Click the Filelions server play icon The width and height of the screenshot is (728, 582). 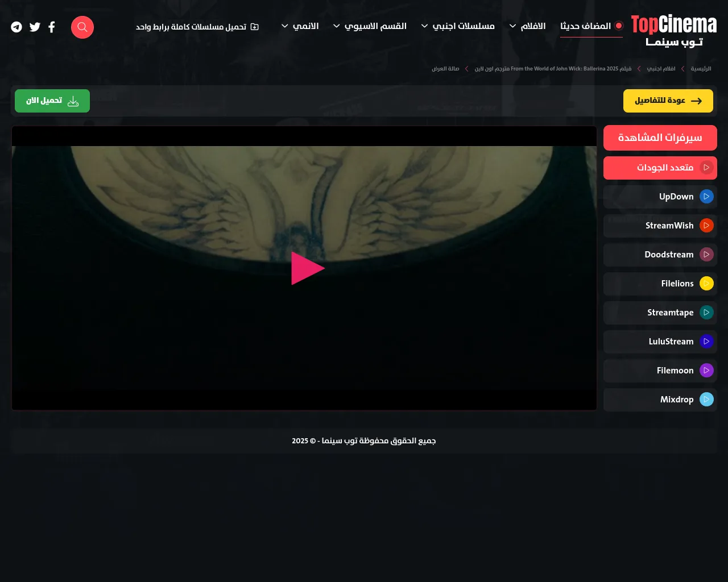click(x=706, y=284)
